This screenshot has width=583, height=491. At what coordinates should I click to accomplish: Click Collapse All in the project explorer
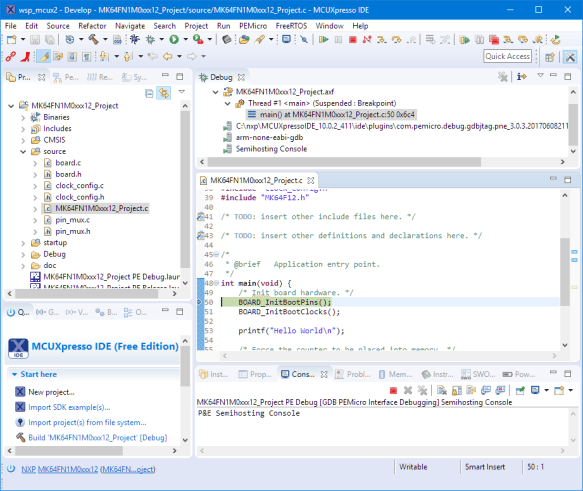coord(149,93)
